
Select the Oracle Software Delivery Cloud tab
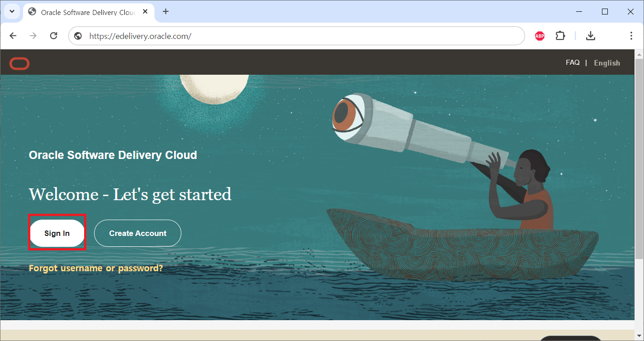88,12
